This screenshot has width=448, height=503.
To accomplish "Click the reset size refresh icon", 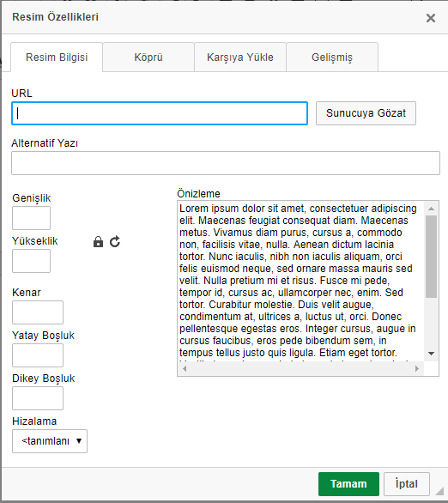I will point(115,241).
